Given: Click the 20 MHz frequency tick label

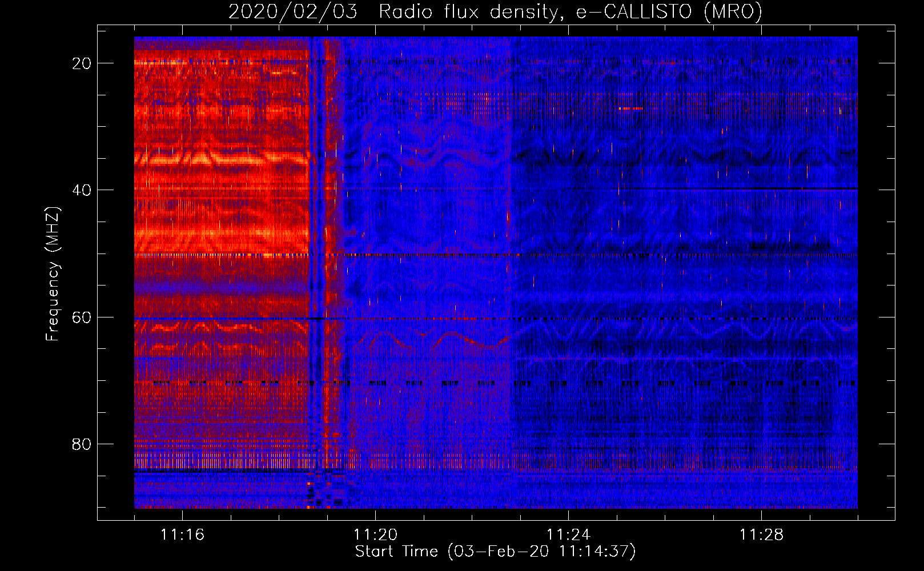Looking at the screenshot, I should 82,63.
